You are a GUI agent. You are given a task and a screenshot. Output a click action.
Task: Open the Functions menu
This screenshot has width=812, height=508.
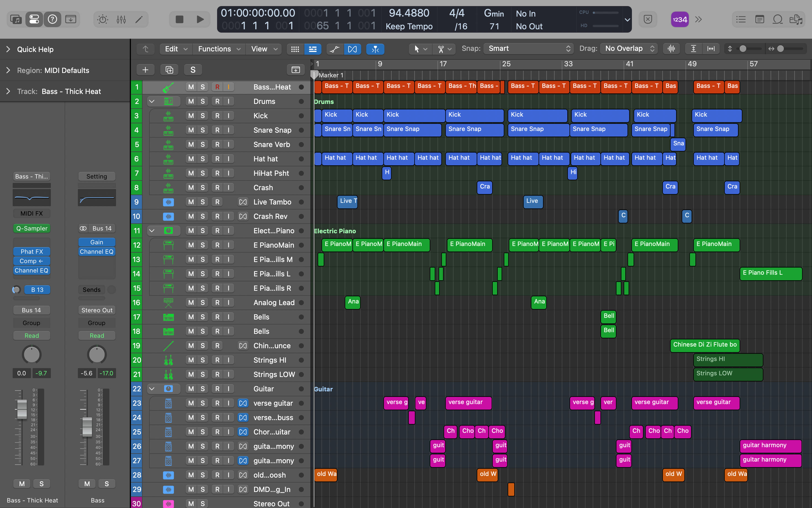[219, 49]
